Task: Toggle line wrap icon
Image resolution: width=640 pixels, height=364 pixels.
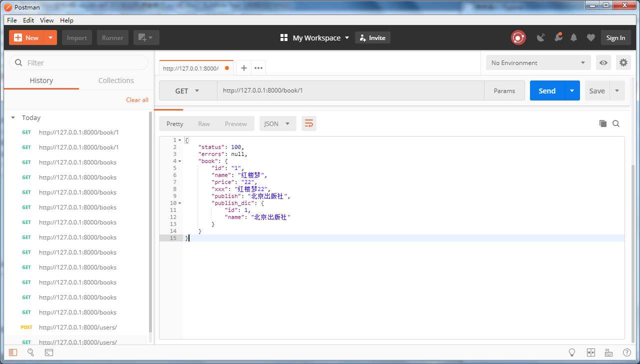Action: [x=309, y=123]
